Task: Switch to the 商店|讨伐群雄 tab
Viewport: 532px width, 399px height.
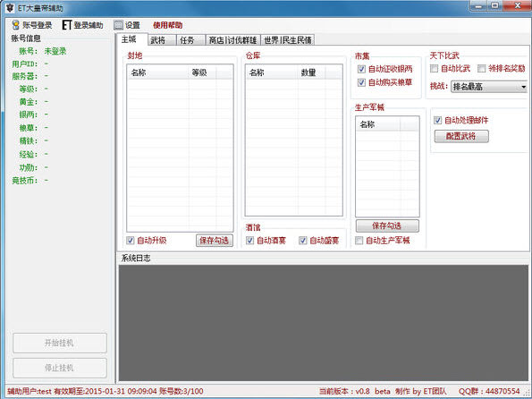Action: pyautogui.click(x=233, y=40)
